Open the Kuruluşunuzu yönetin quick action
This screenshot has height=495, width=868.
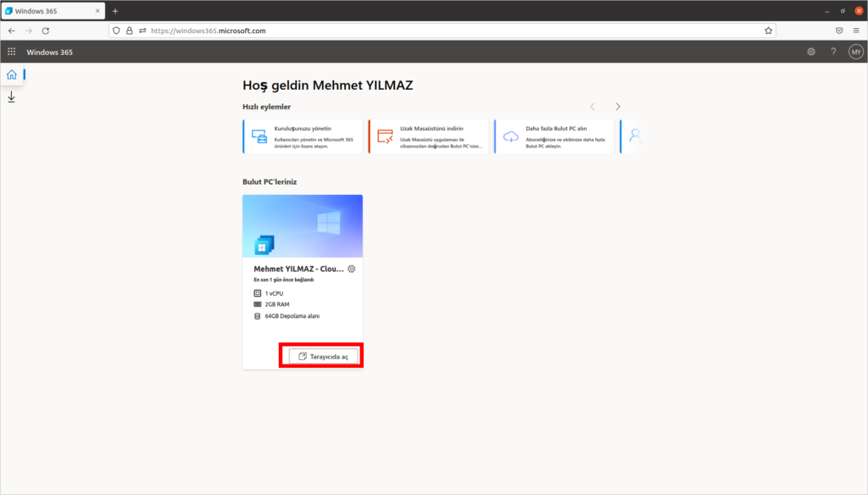pyautogui.click(x=303, y=136)
